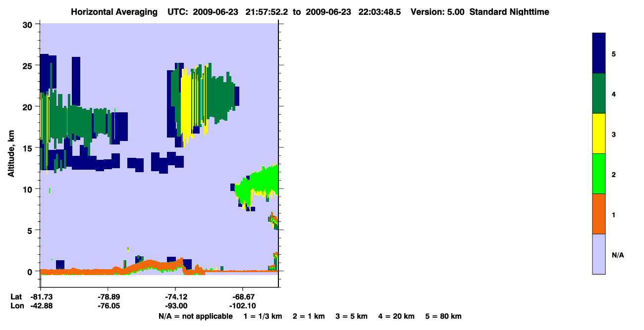Click the dark green level 4 color swatch
The width and height of the screenshot is (644, 330).
598,94
